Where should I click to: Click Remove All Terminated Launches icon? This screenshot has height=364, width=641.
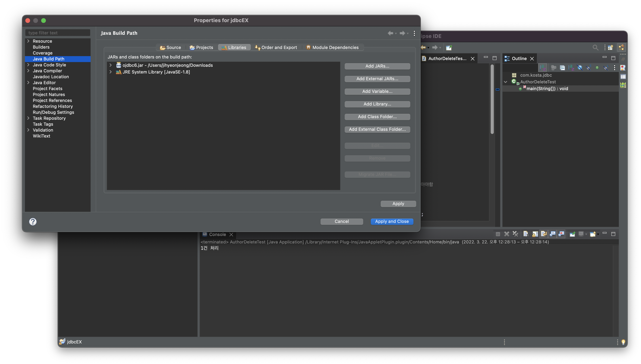(515, 234)
